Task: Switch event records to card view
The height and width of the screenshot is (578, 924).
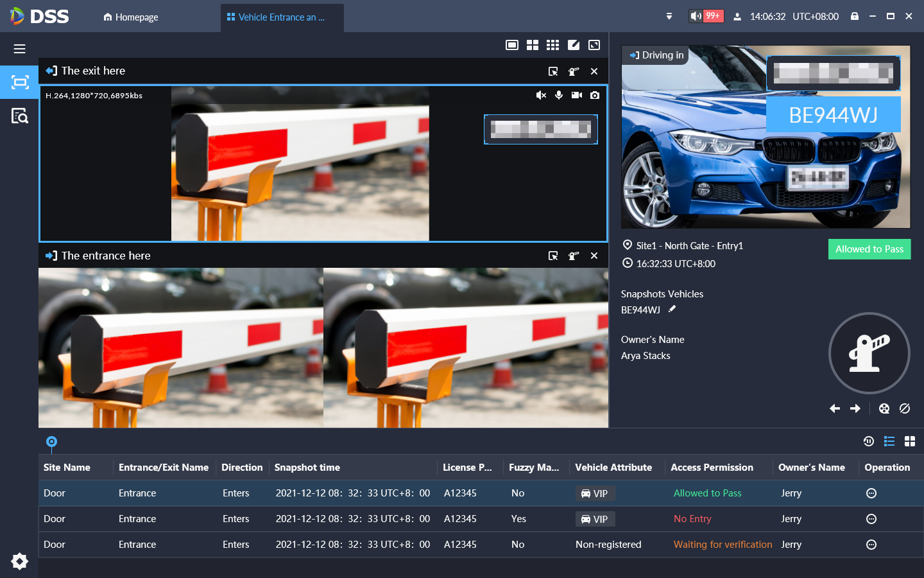Action: click(909, 441)
